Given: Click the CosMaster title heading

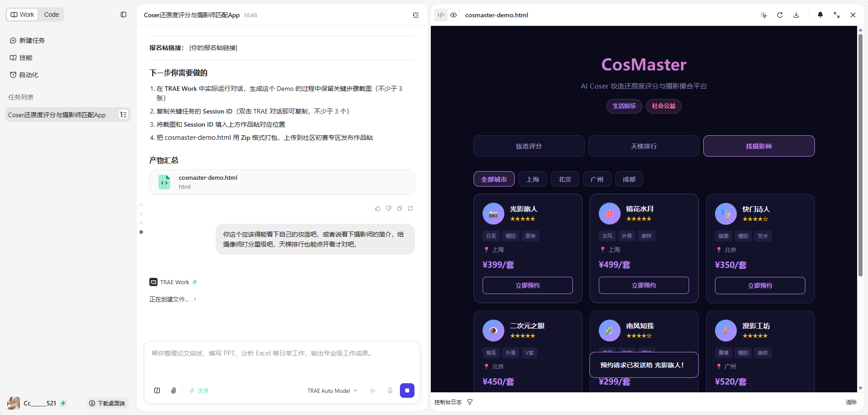Looking at the screenshot, I should point(644,64).
